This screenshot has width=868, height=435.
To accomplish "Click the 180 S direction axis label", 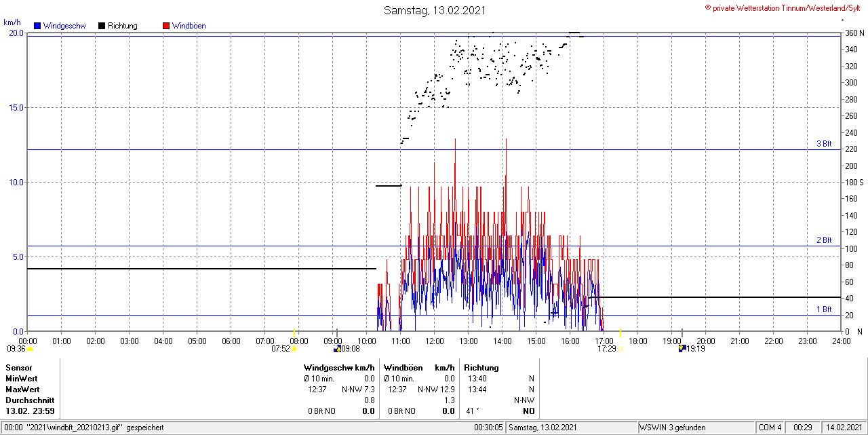I will [854, 182].
